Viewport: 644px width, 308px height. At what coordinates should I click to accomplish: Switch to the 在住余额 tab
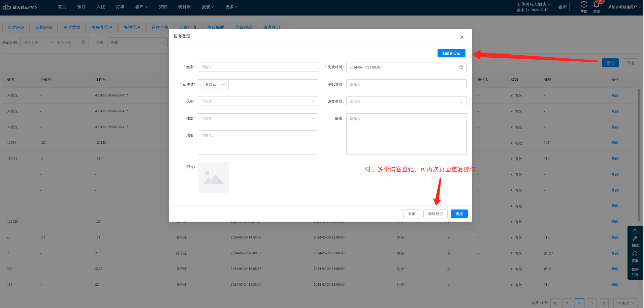pos(160,27)
